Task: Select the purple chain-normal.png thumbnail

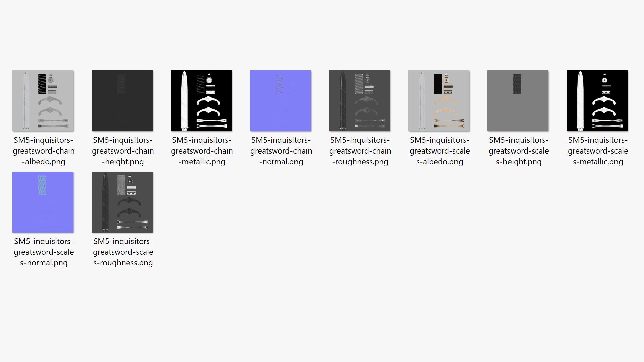Action: pos(280,101)
